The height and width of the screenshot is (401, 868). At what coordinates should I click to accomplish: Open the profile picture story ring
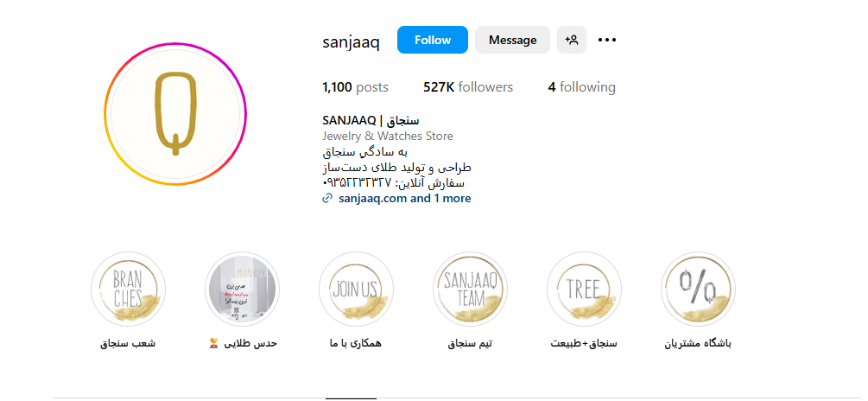(175, 114)
